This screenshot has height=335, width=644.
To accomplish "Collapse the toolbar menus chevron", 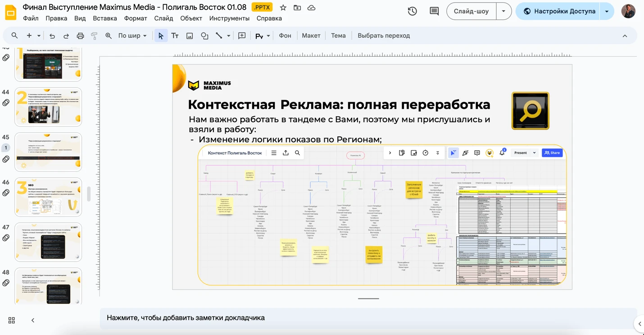I will point(625,36).
